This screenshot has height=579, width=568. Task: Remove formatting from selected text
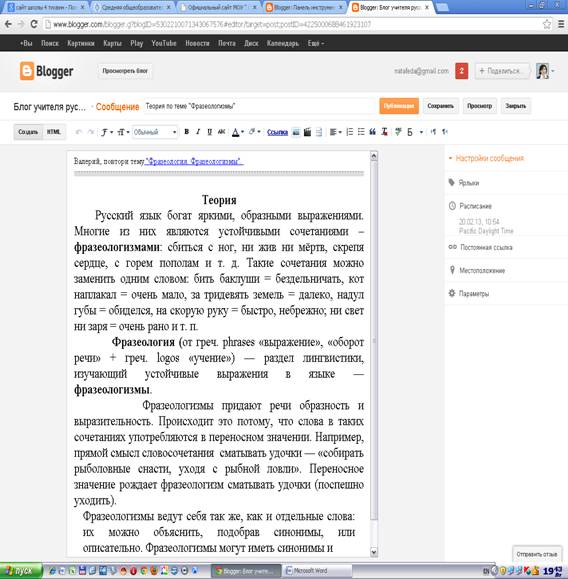pyautogui.click(x=384, y=132)
